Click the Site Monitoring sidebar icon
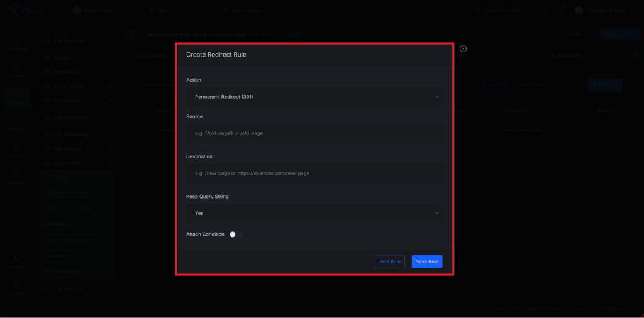This screenshot has height=318, width=644. click(x=47, y=134)
